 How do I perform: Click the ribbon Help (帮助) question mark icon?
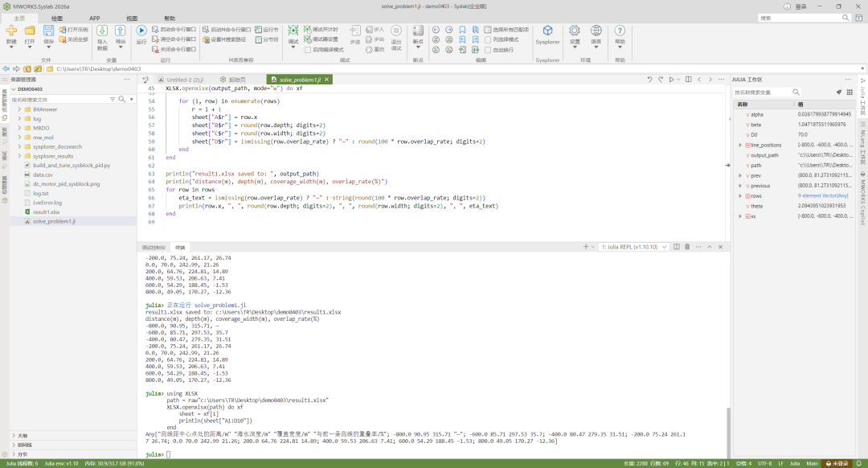620,31
